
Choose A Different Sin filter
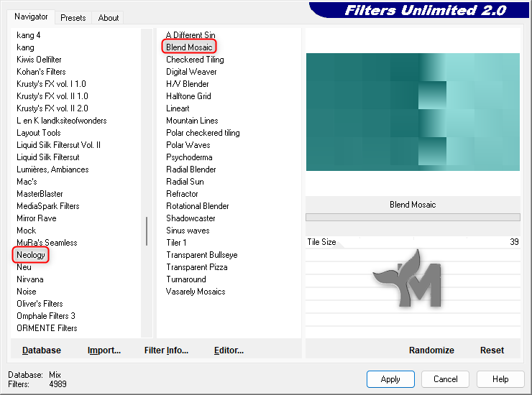pos(191,35)
